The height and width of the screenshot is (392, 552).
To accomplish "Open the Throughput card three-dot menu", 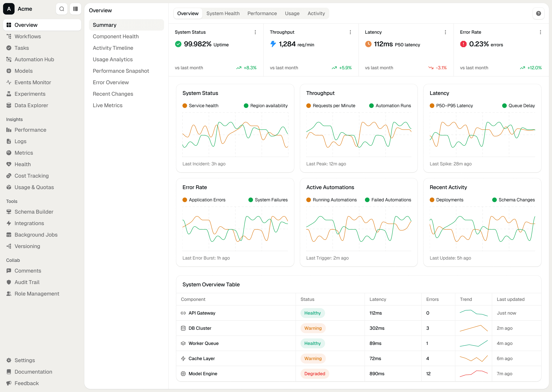I will pos(350,32).
